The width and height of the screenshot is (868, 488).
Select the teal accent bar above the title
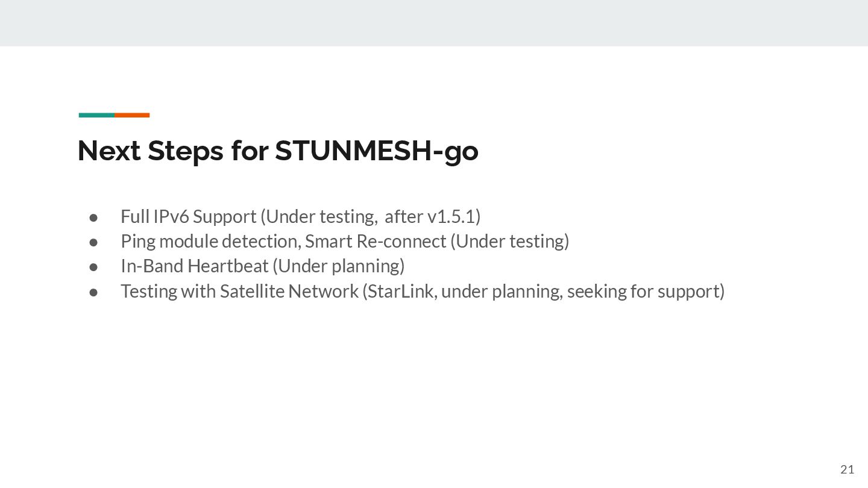(x=96, y=115)
